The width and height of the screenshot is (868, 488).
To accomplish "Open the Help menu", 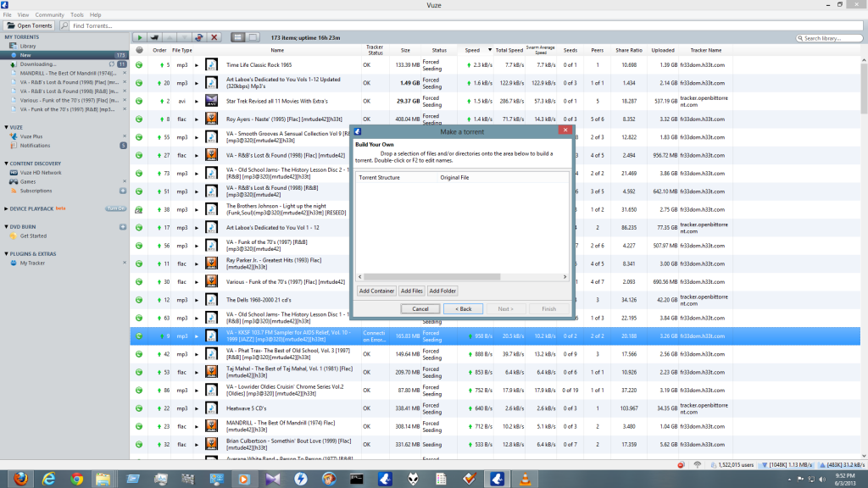I will pyautogui.click(x=95, y=15).
